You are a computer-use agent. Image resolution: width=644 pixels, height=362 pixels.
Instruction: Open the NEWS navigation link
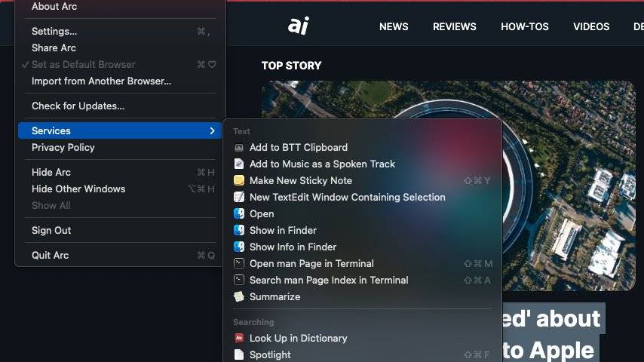tap(394, 26)
